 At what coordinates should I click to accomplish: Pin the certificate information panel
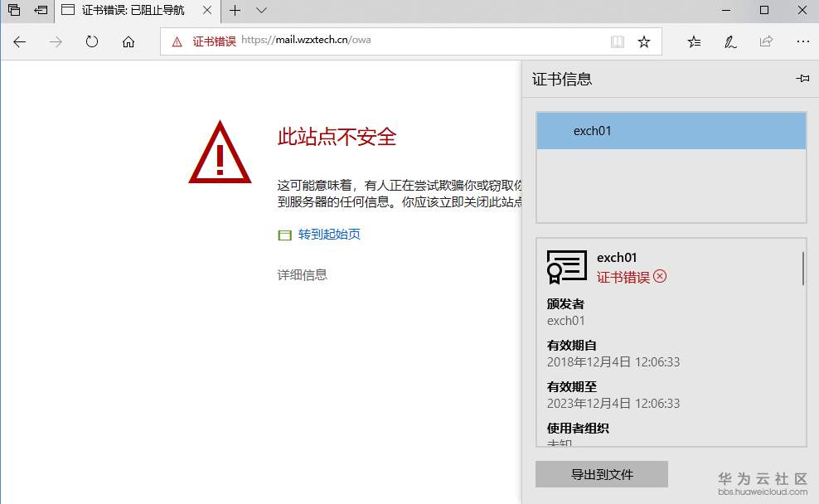(802, 78)
